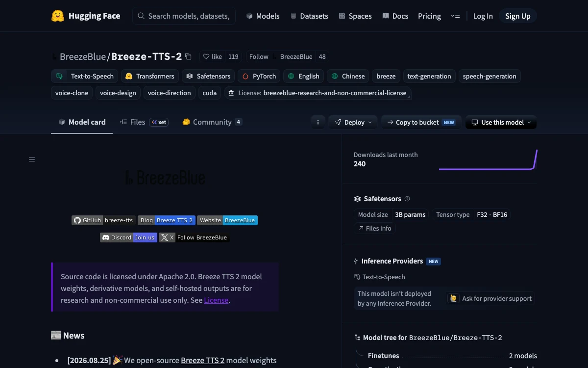Image resolution: width=588 pixels, height=368 pixels.
Task: Open the X Follow BreezeBlue badge
Action: coord(194,237)
